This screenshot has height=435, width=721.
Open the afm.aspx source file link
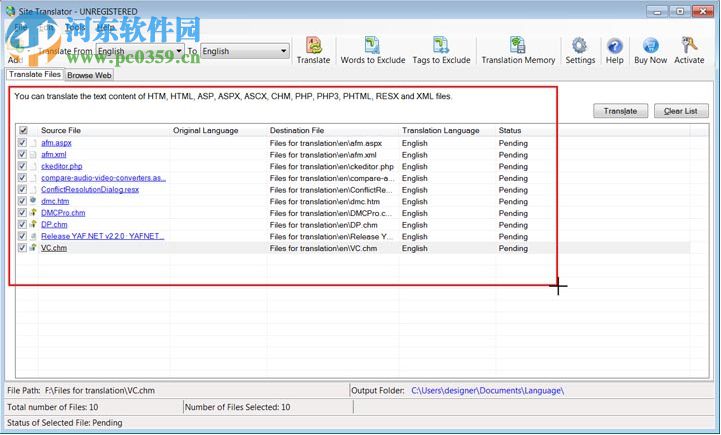tap(56, 143)
